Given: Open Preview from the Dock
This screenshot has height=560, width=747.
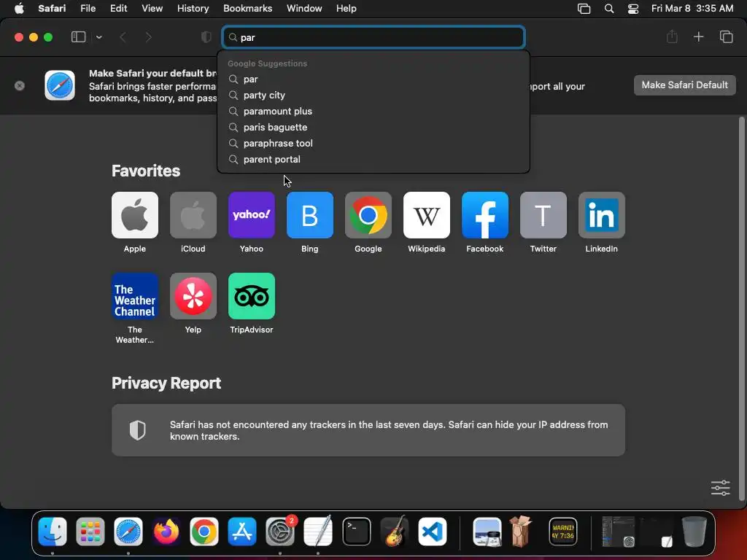Looking at the screenshot, I should tap(487, 532).
